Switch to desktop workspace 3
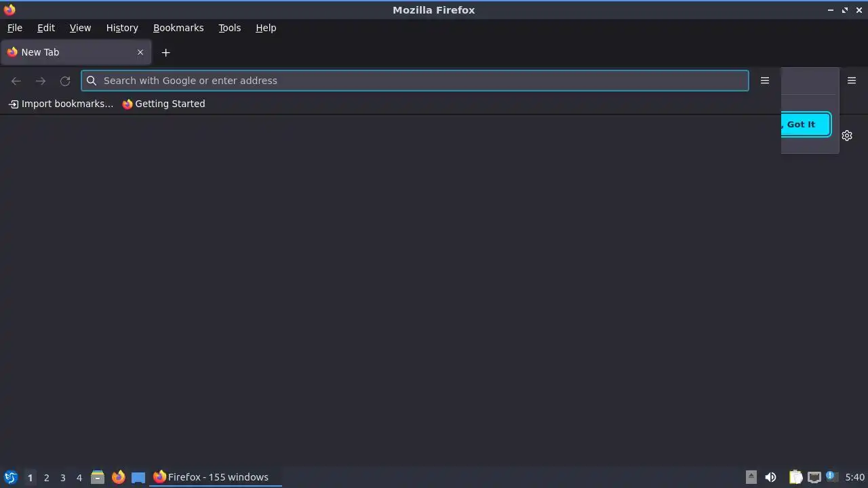868x488 pixels. [63, 478]
